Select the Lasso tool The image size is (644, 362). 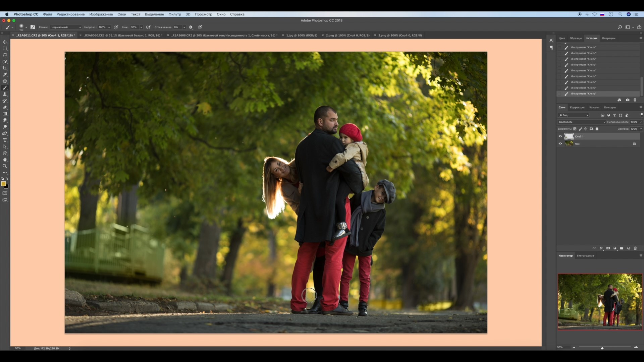[x=5, y=55]
